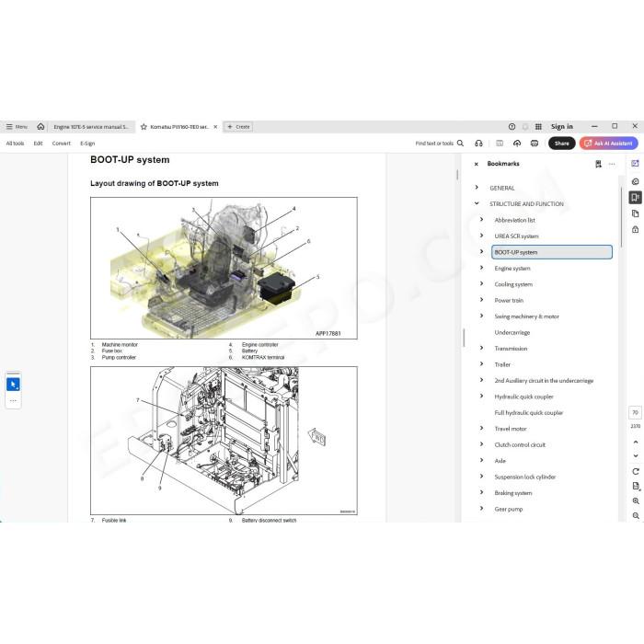Open the Convert menu
The image size is (644, 644).
coord(62,144)
